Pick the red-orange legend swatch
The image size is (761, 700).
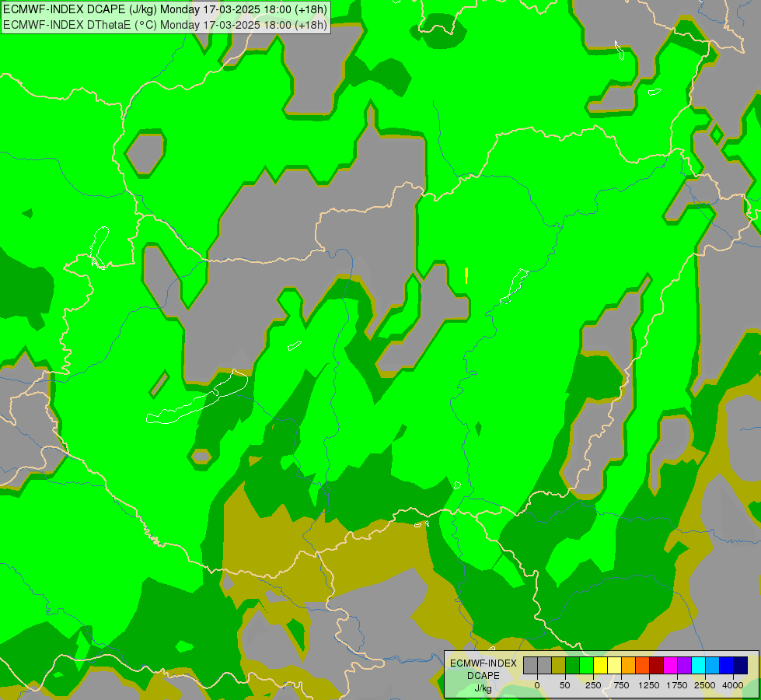point(643,665)
